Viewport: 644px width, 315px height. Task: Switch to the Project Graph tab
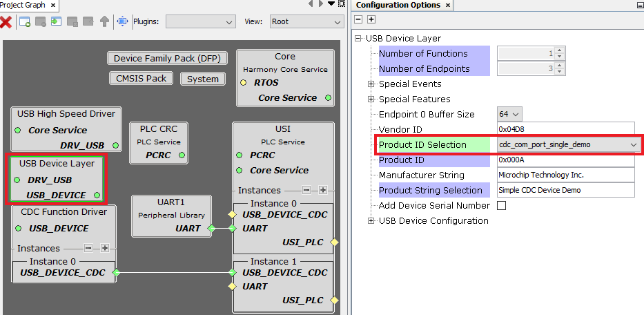(23, 5)
